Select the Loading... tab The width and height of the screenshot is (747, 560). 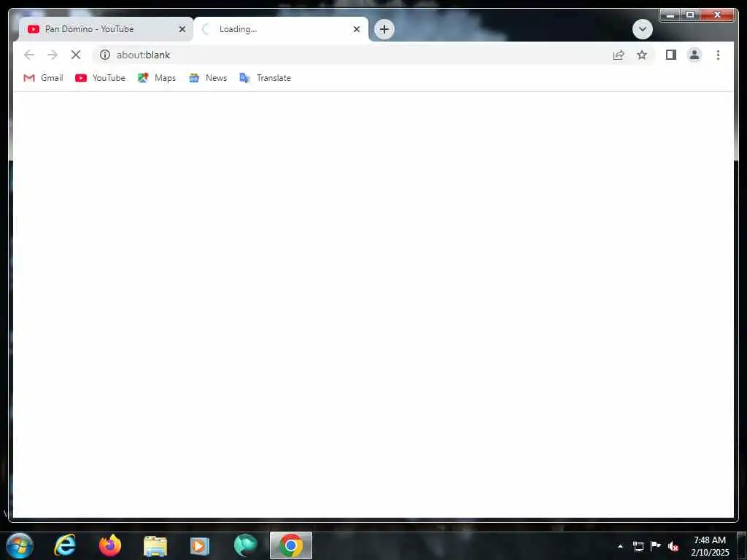pyautogui.click(x=281, y=29)
